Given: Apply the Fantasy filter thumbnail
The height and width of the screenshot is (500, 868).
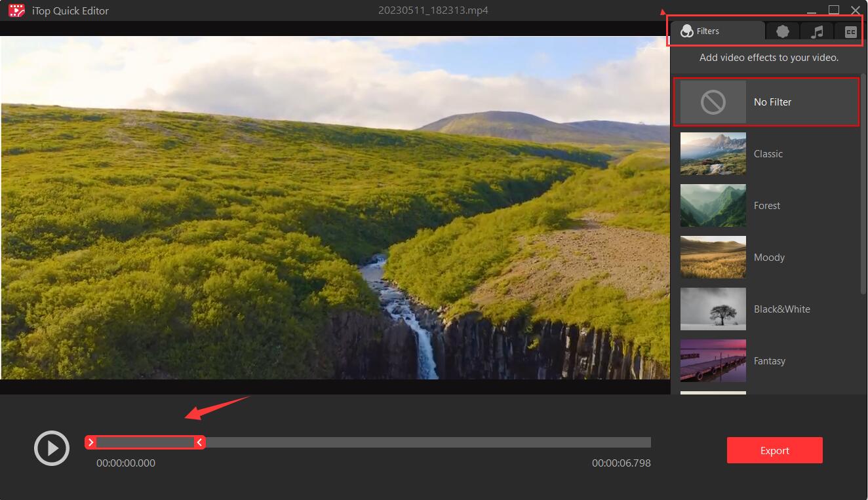Looking at the screenshot, I should tap(713, 361).
